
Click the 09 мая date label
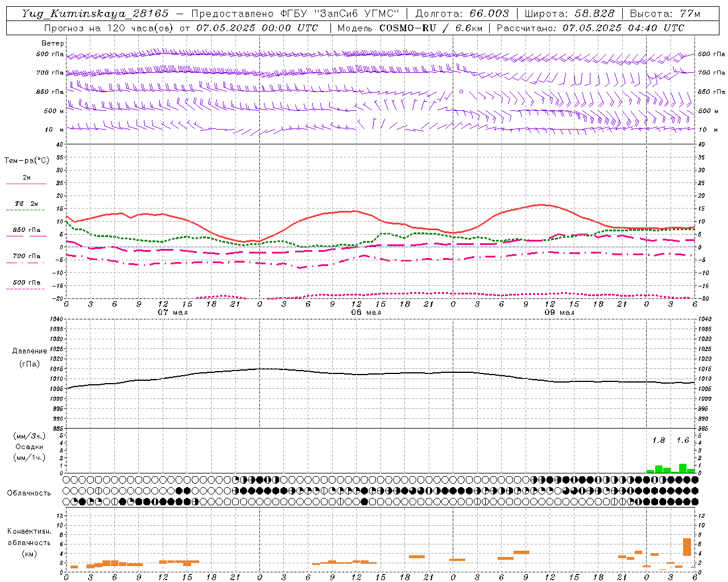click(559, 313)
